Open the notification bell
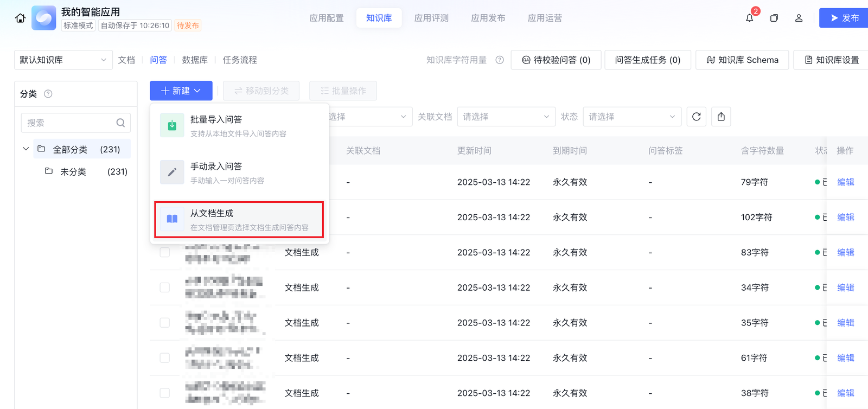 (x=749, y=18)
